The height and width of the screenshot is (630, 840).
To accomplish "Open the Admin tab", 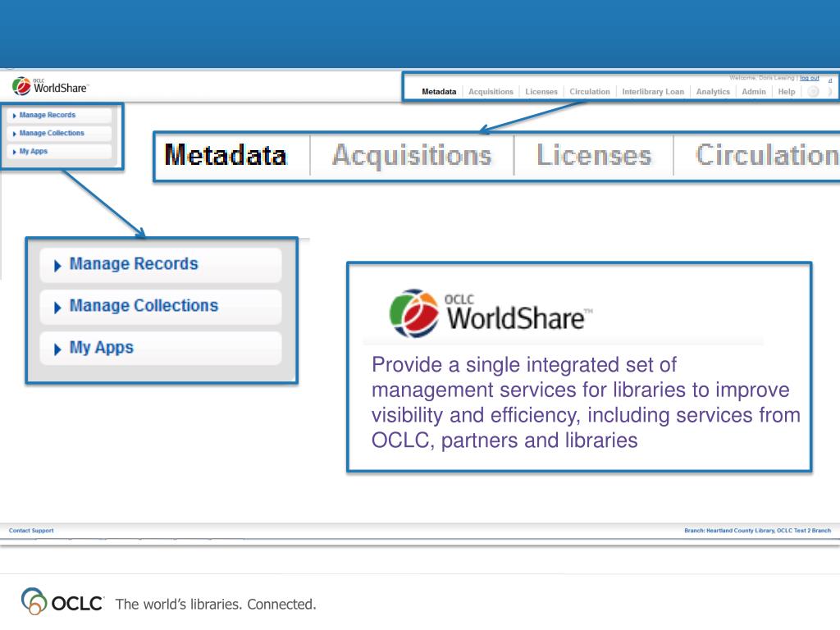I will pos(753,92).
